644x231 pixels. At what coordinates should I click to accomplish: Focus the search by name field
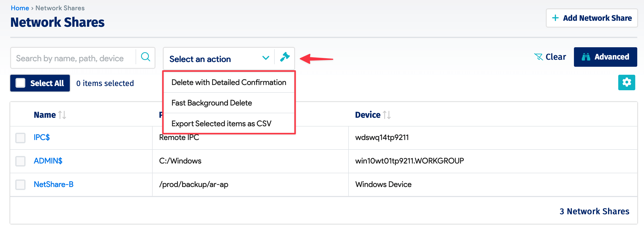coord(73,58)
